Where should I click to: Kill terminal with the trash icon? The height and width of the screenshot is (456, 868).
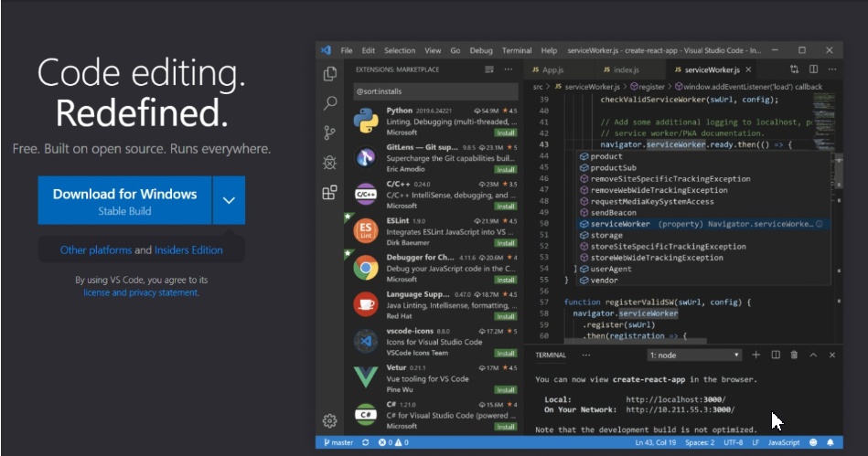[794, 355]
